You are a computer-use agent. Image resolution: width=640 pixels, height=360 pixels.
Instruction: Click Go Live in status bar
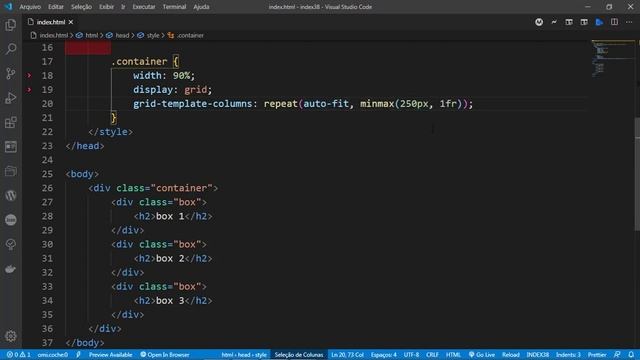[x=482, y=355]
